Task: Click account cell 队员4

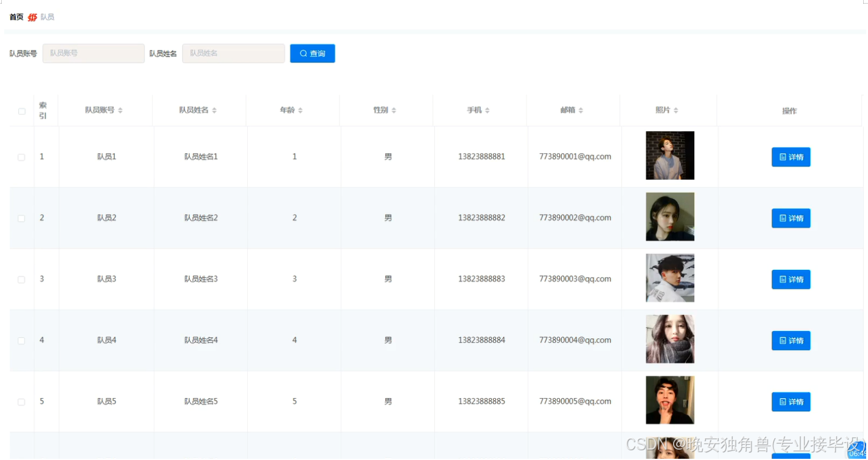Action: coord(106,340)
